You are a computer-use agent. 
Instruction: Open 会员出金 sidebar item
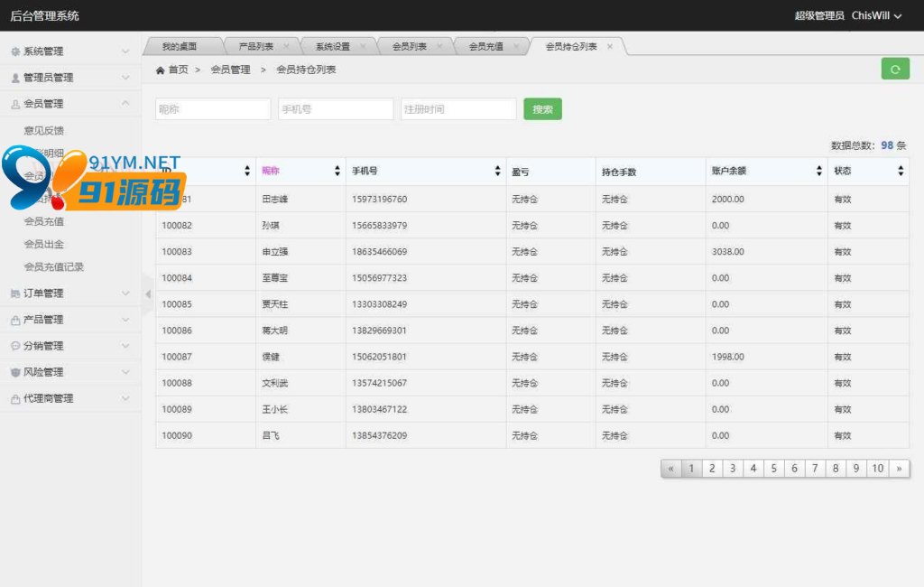click(x=43, y=244)
